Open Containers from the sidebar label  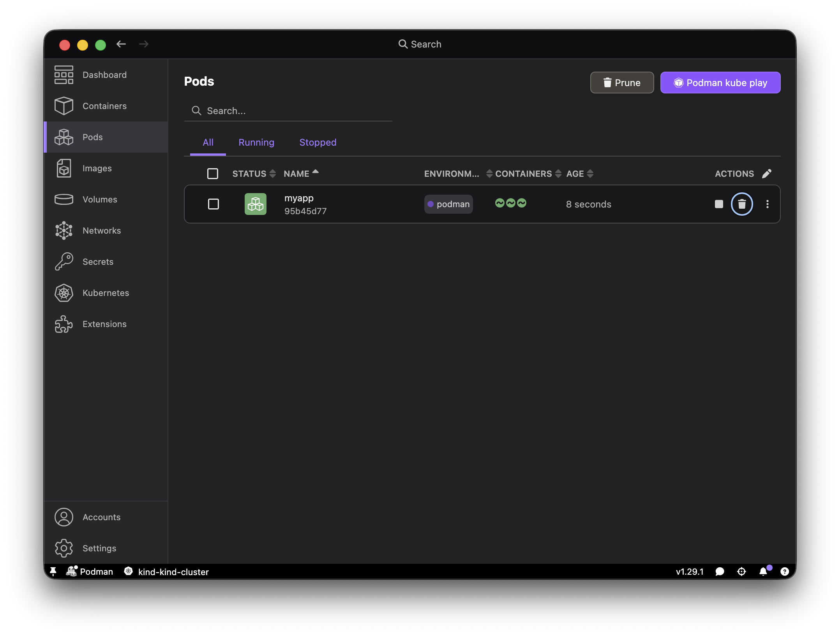[x=104, y=106]
